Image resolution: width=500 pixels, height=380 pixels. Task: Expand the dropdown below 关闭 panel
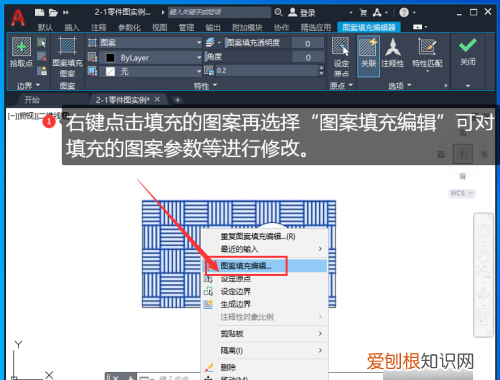[x=468, y=86]
